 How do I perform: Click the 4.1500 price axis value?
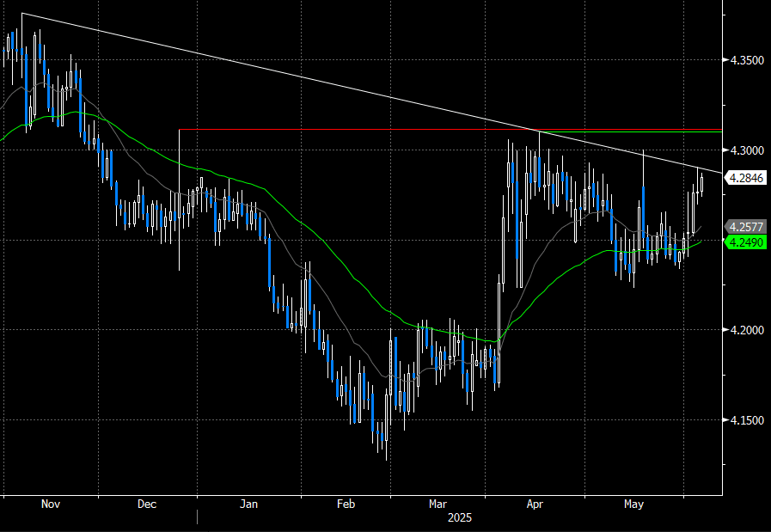748,420
